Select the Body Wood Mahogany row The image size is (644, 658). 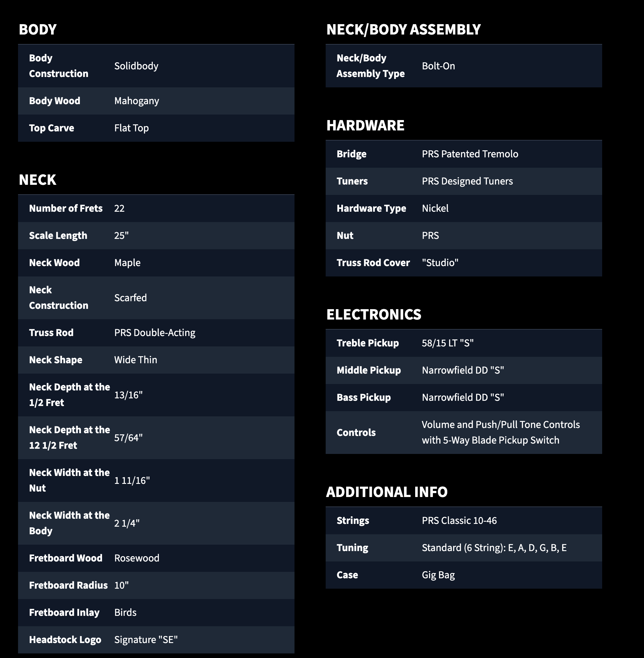156,101
